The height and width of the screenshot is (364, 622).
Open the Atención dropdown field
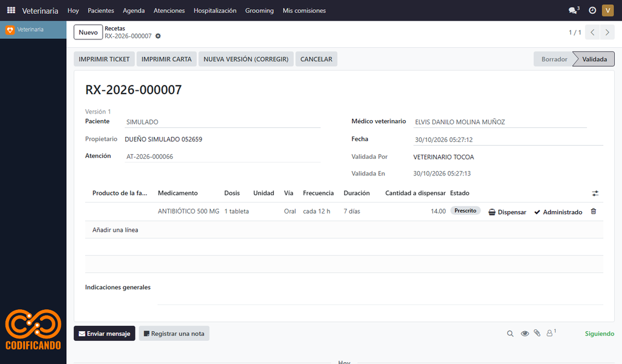point(222,157)
